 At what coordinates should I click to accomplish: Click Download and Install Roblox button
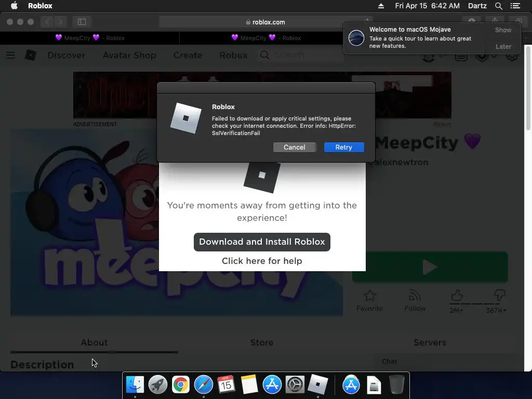point(262,242)
